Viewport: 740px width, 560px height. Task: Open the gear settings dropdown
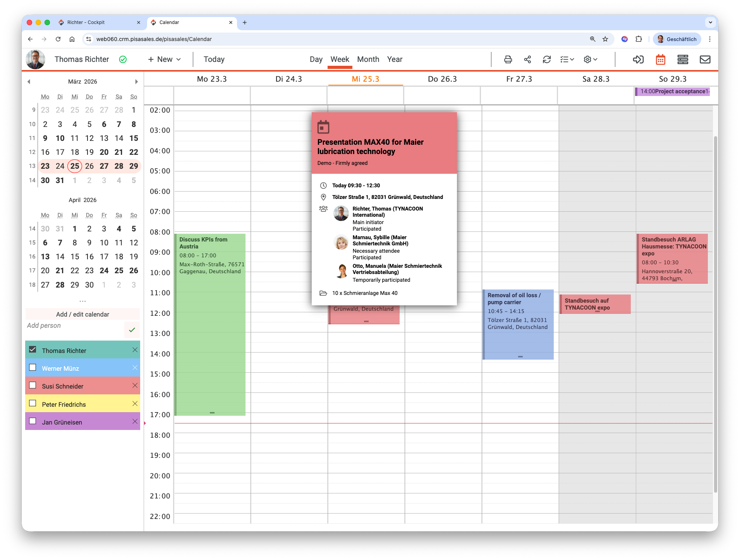pyautogui.click(x=591, y=59)
